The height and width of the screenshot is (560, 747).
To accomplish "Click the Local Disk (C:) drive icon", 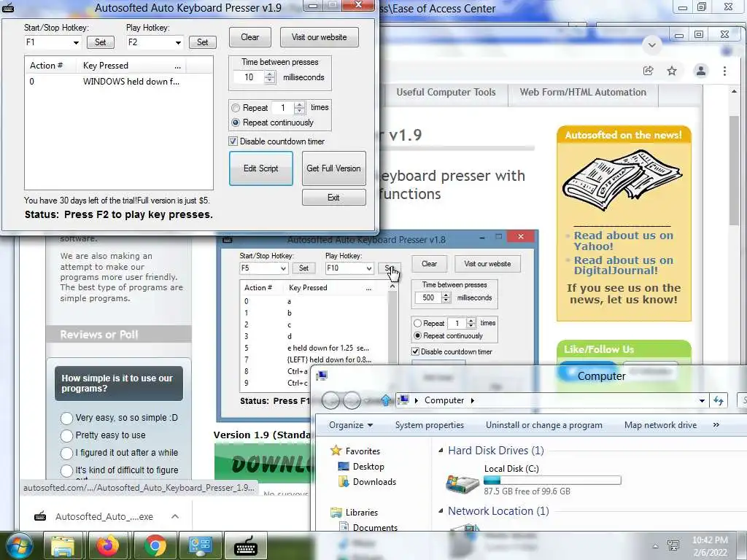I will point(462,483).
